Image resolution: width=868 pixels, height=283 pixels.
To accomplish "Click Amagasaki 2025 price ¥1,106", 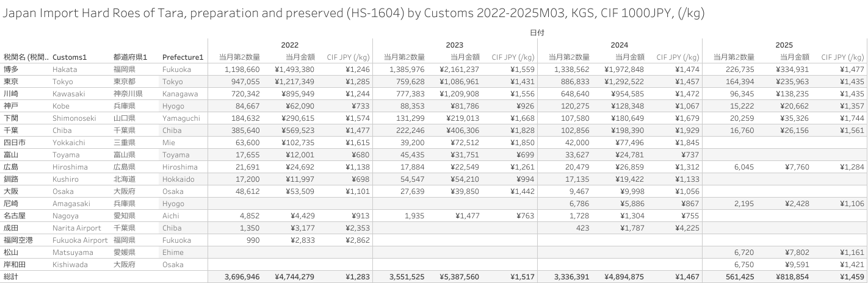I will click(852, 204).
